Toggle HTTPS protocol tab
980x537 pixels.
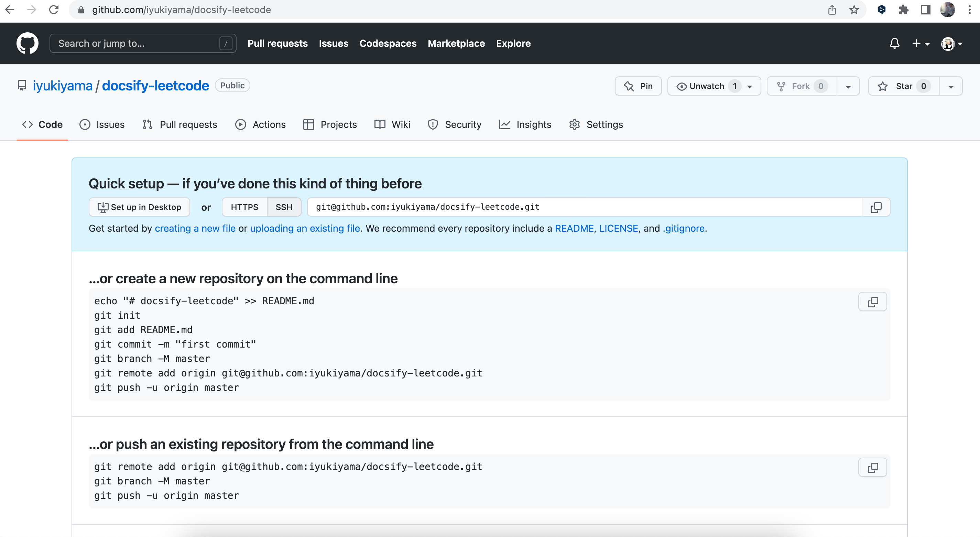245,207
